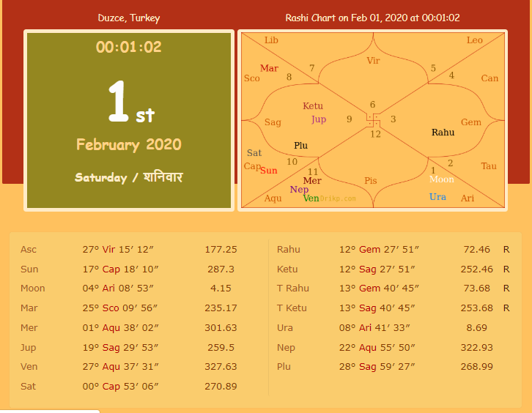Click the Rashi Chart date heading
The width and height of the screenshot is (532, 413).
(372, 18)
